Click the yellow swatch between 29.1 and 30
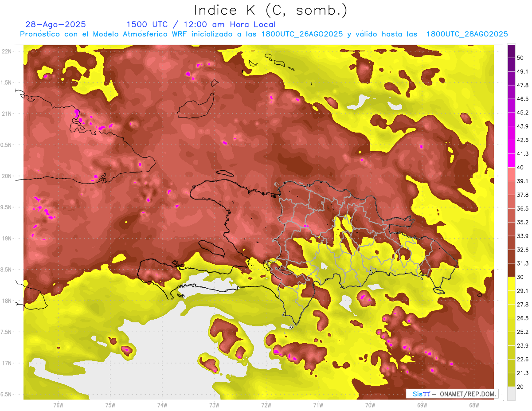The width and height of the screenshot is (532, 411). (511, 284)
